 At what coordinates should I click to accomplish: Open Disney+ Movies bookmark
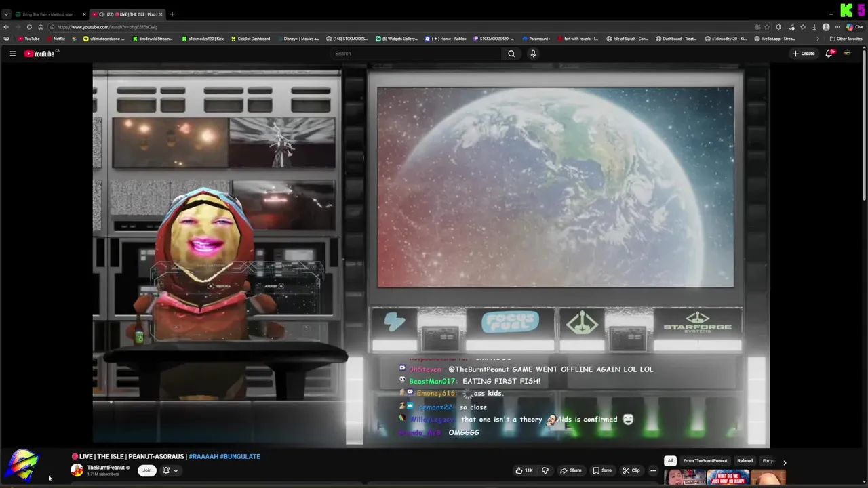[x=298, y=39]
